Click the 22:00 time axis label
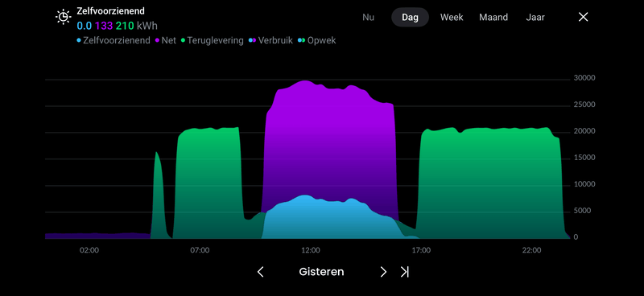The height and width of the screenshot is (296, 644). [532, 250]
